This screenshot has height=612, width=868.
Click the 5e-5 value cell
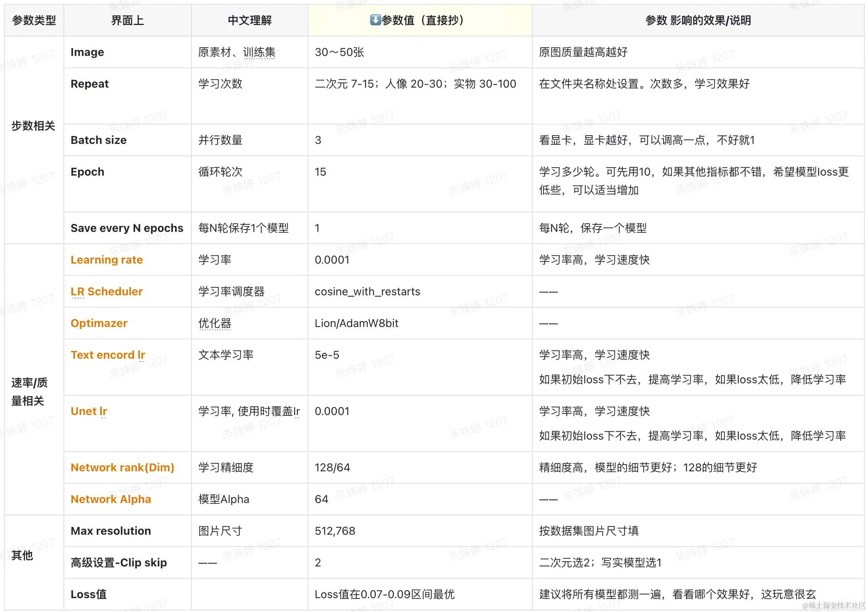click(420, 367)
